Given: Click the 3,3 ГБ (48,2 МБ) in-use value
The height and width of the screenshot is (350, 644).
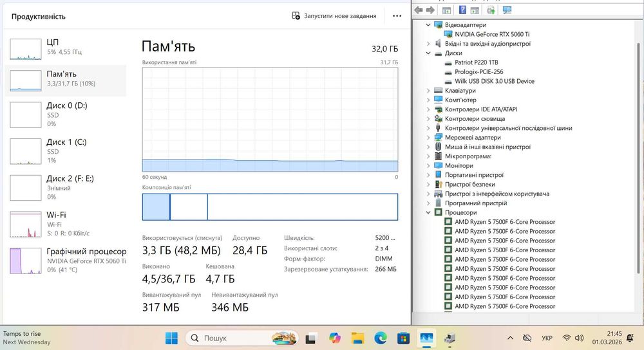Looking at the screenshot, I should tap(181, 251).
